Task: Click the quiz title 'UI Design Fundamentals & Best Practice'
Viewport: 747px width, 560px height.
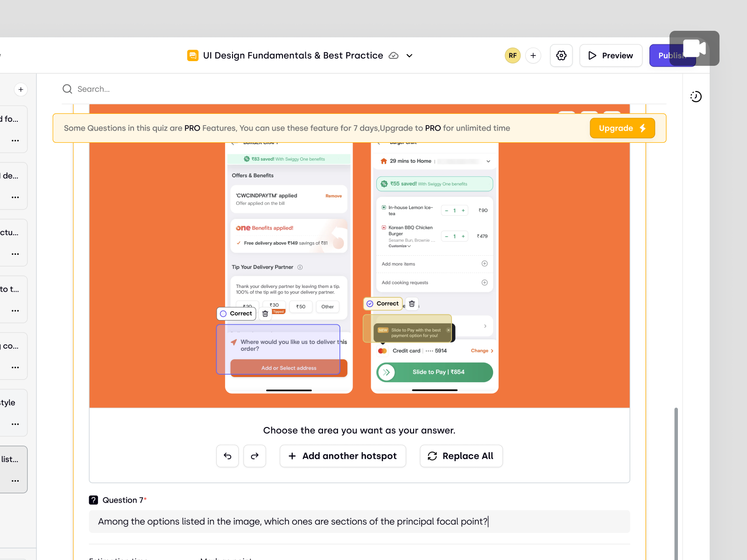Action: coord(293,56)
